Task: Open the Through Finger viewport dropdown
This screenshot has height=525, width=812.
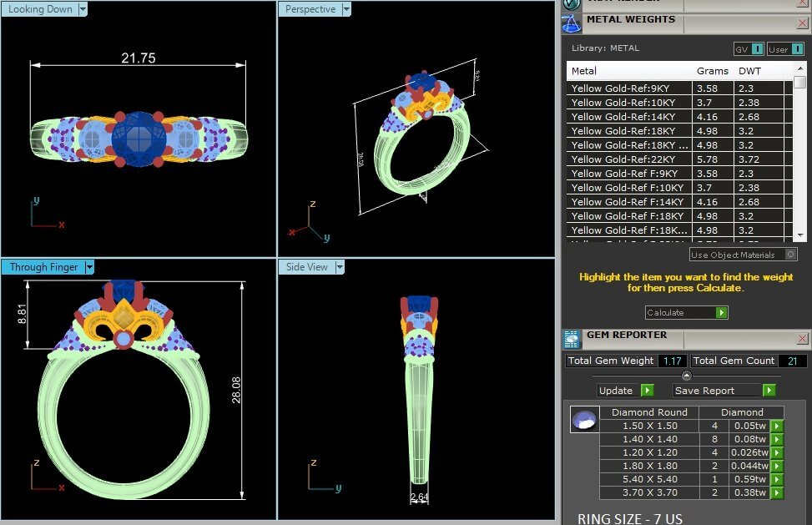Action: click(x=89, y=267)
